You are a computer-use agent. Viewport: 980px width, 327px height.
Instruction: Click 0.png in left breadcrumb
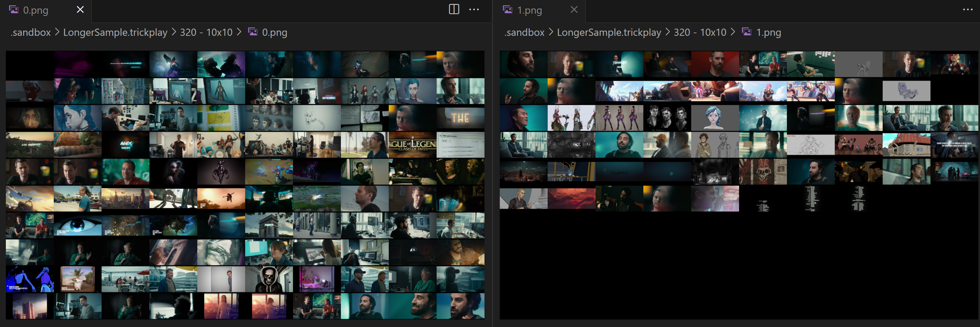274,32
